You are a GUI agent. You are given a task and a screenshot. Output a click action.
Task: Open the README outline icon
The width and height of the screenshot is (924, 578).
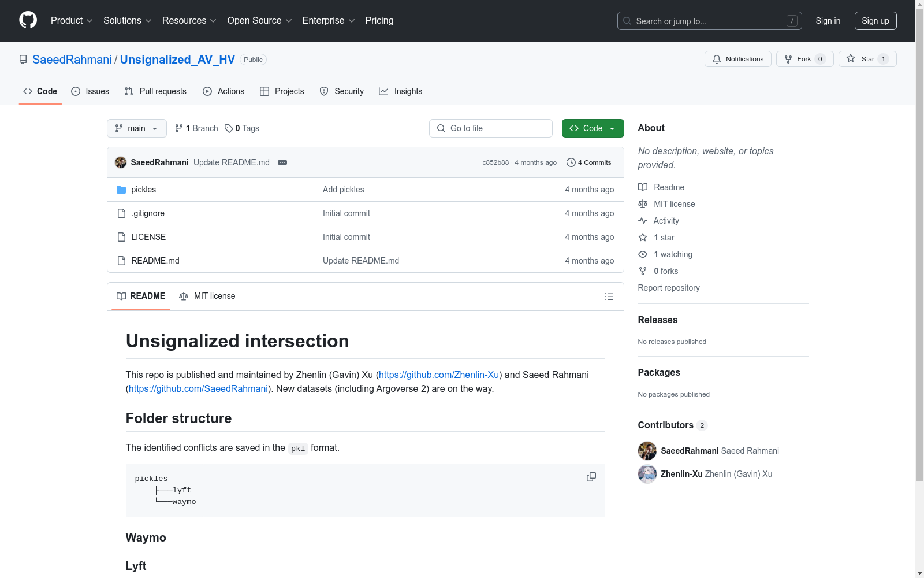(x=609, y=297)
